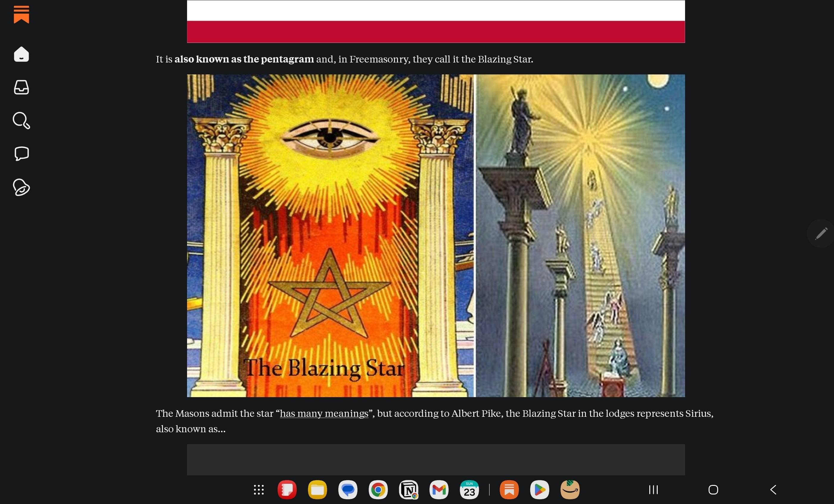Launch Chrome from the taskbar
The image size is (834, 504).
click(378, 490)
